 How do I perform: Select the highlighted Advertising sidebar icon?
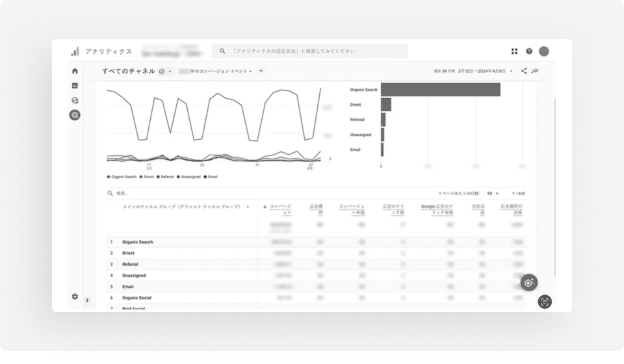pos(75,115)
